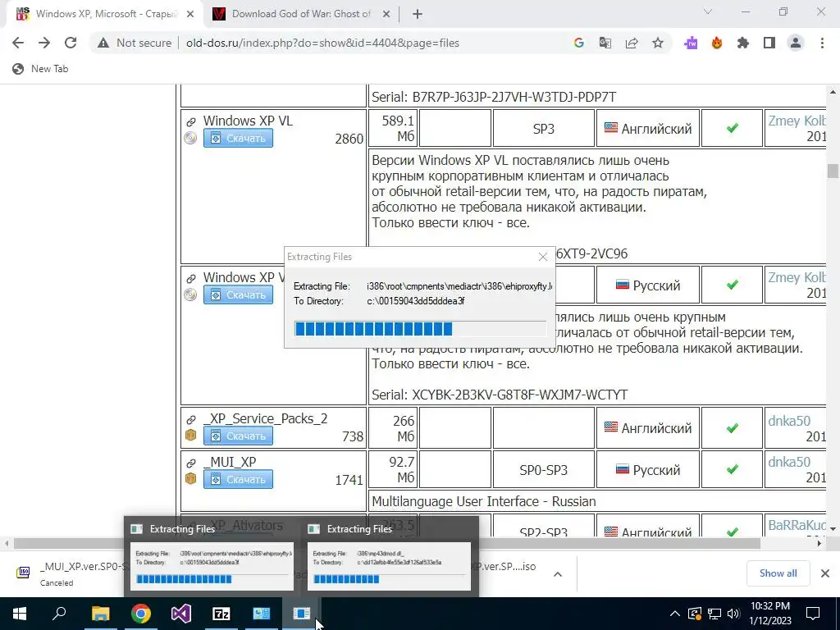
Task: Open a new browser tab
Action: pos(418,15)
